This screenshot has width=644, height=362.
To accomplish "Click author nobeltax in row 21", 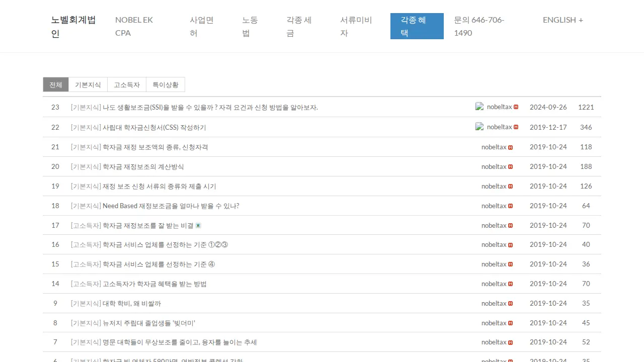I will click(494, 147).
